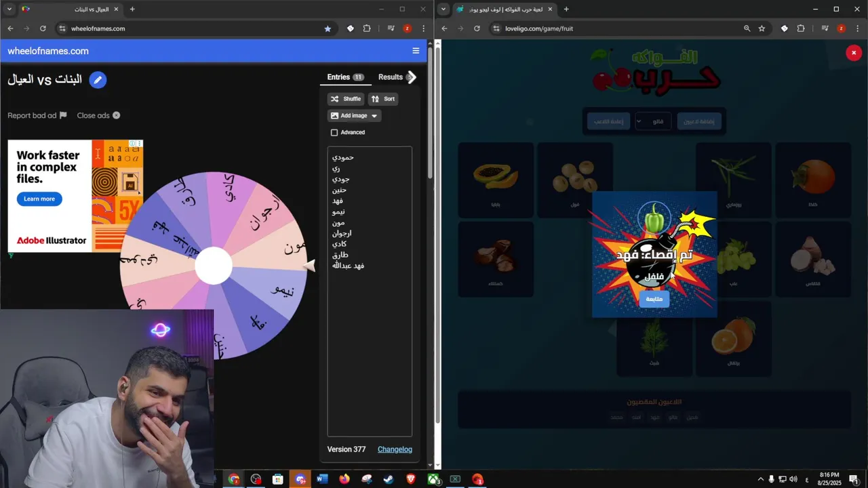Click the wheelofnames.com address bar
Image resolution: width=868 pixels, height=488 pixels.
tap(190, 28)
